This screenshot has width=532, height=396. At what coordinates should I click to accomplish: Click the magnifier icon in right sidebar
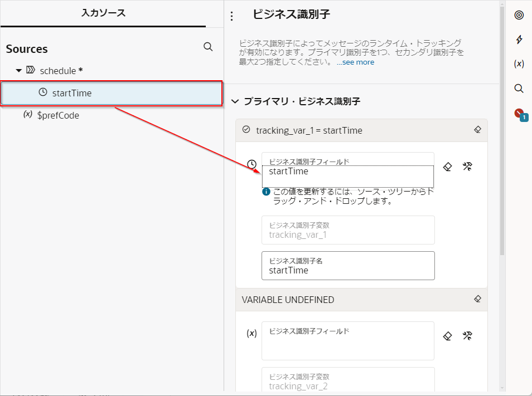coord(519,89)
